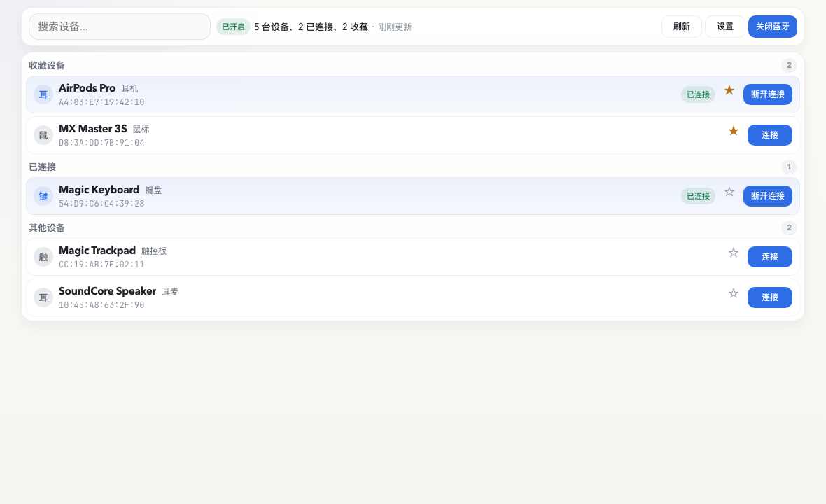826x504 pixels.
Task: Click the 刷新 refresh button
Action: click(x=681, y=27)
